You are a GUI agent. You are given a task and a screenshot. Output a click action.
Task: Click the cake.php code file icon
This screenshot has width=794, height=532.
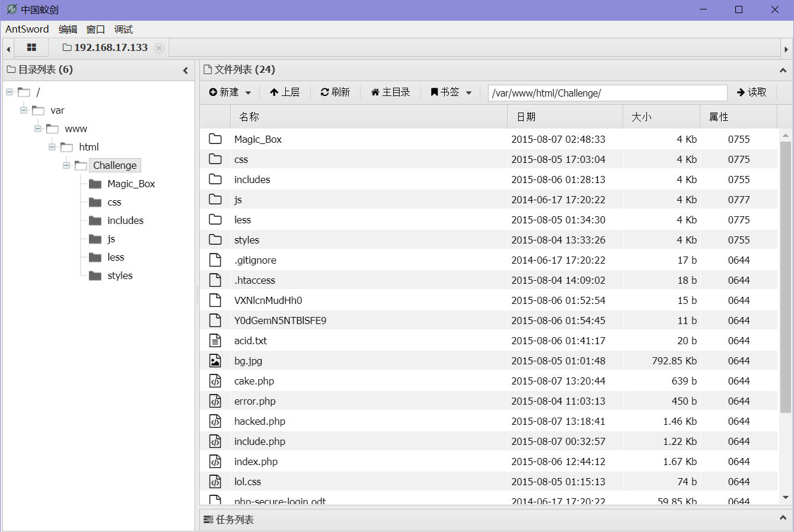pos(215,380)
